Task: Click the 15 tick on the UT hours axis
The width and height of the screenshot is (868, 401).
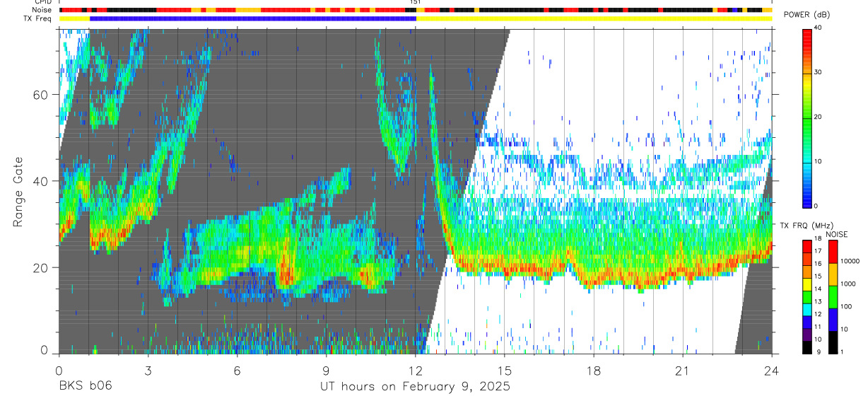Action: (x=504, y=371)
